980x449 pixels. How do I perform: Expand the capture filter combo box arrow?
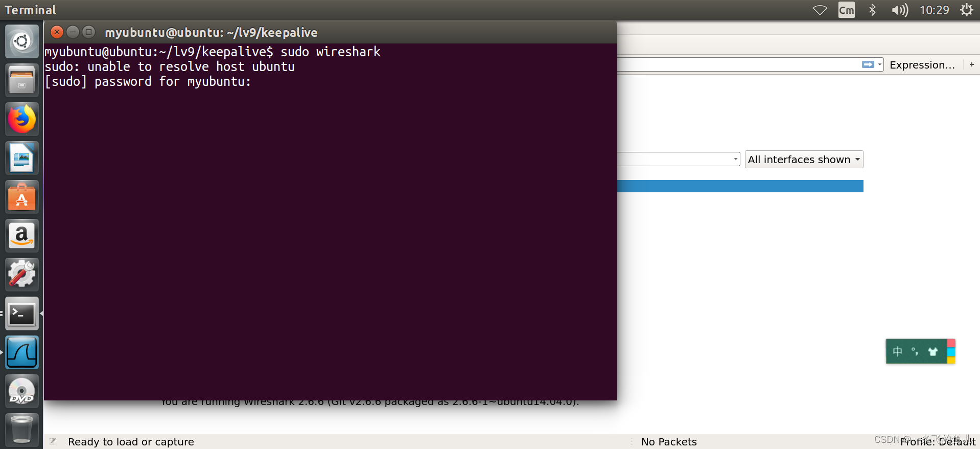735,159
